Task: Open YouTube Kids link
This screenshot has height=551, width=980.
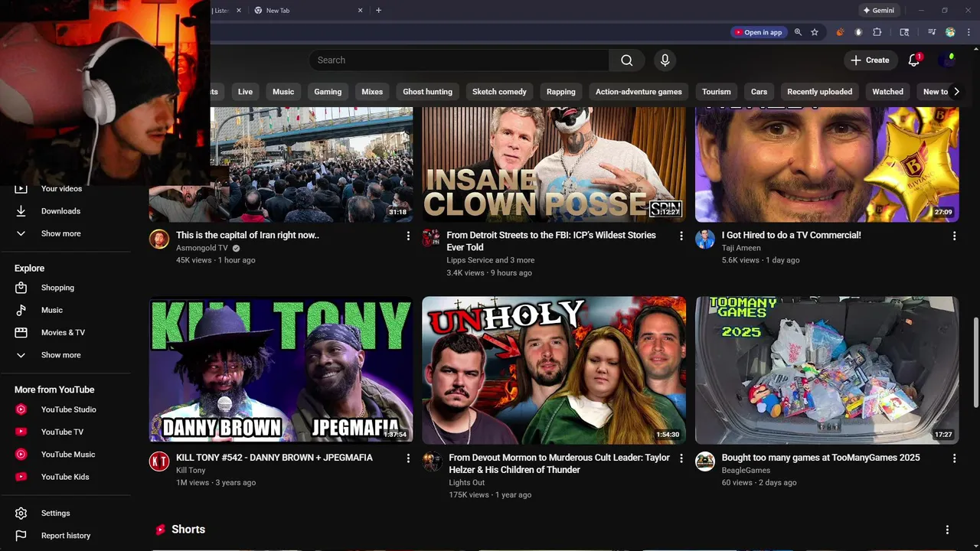Action: point(65,477)
